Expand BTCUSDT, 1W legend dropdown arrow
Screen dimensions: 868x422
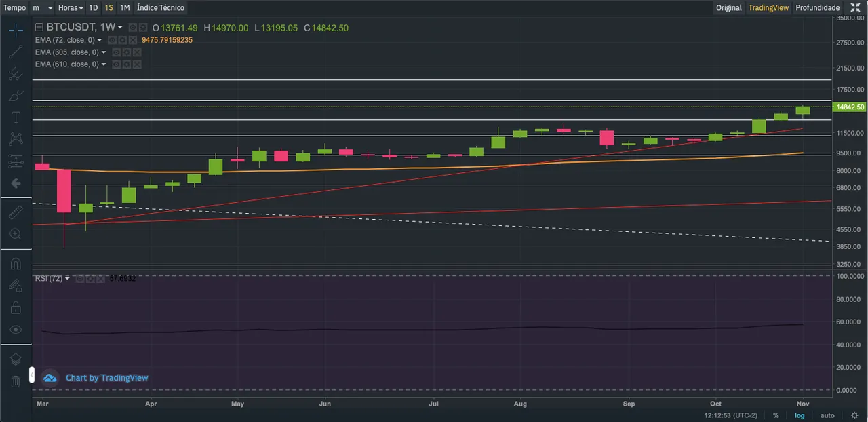point(121,28)
